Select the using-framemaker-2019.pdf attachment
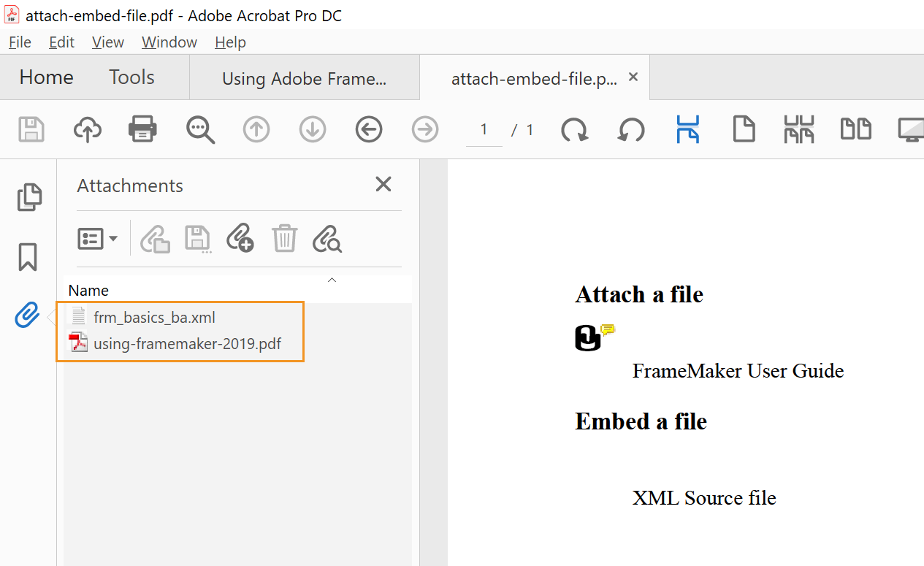Image resolution: width=924 pixels, height=566 pixels. tap(186, 343)
